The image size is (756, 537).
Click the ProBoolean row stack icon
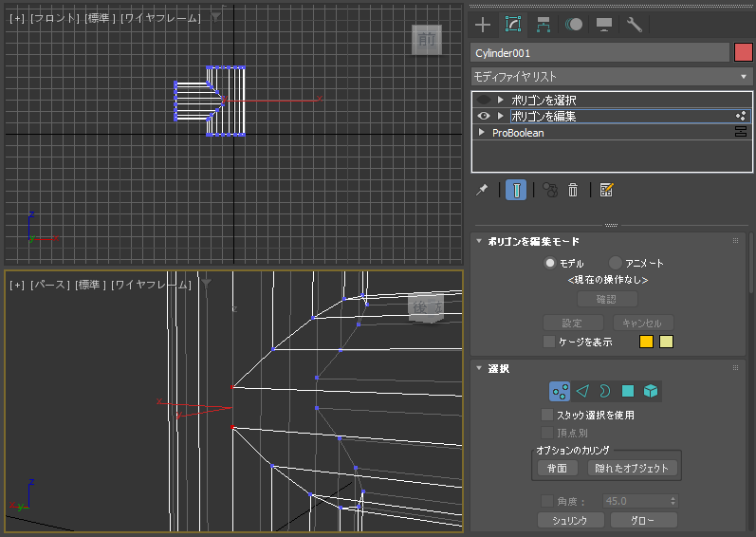pos(741,132)
